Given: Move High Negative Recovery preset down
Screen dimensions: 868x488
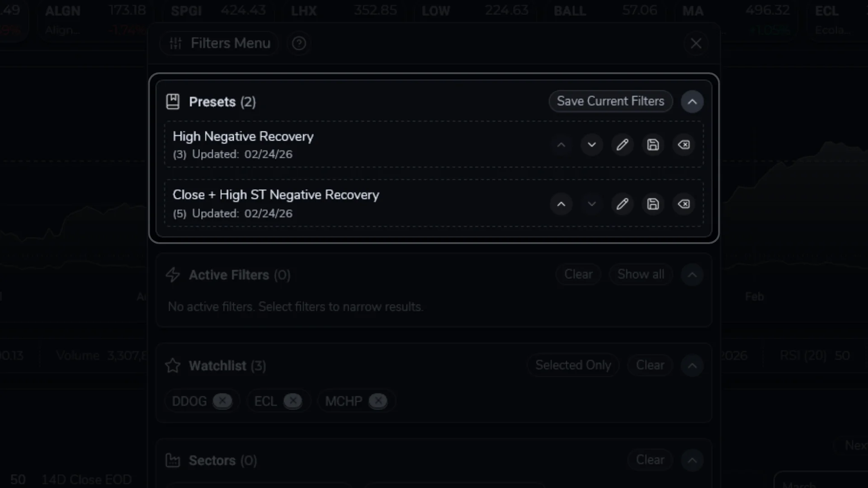Looking at the screenshot, I should pos(592,145).
